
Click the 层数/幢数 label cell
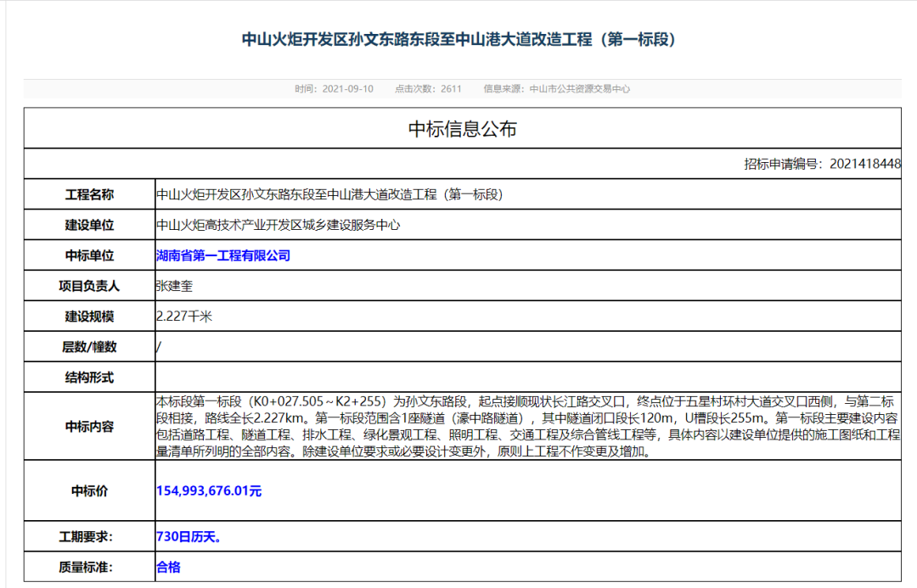pyautogui.click(x=89, y=346)
